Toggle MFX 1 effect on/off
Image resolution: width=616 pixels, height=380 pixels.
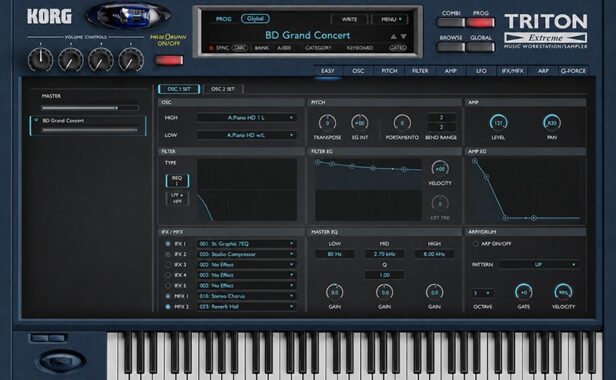168,296
